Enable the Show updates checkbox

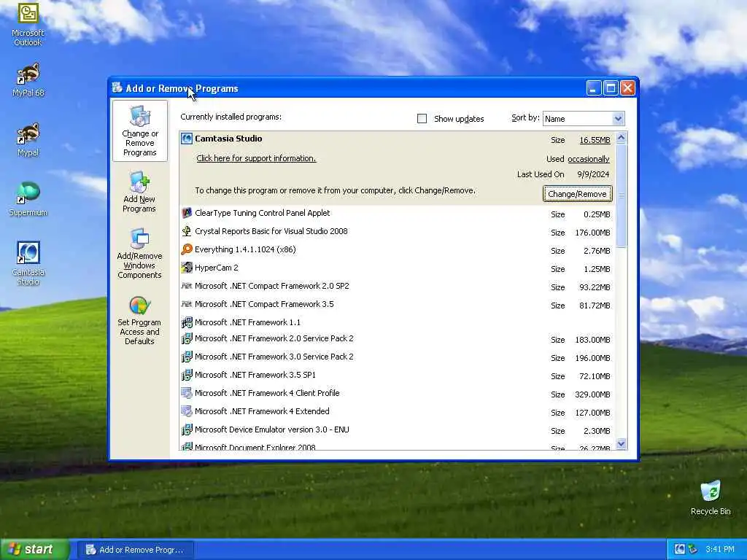click(x=422, y=119)
